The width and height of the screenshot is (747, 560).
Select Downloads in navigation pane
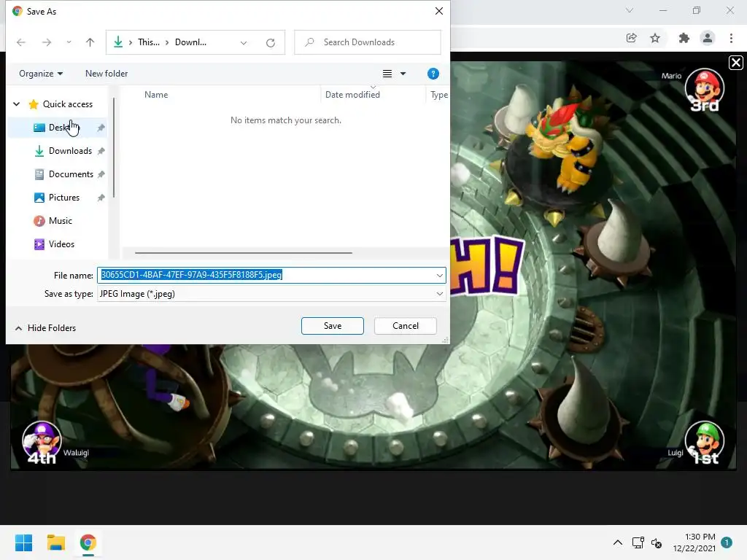[x=70, y=151]
